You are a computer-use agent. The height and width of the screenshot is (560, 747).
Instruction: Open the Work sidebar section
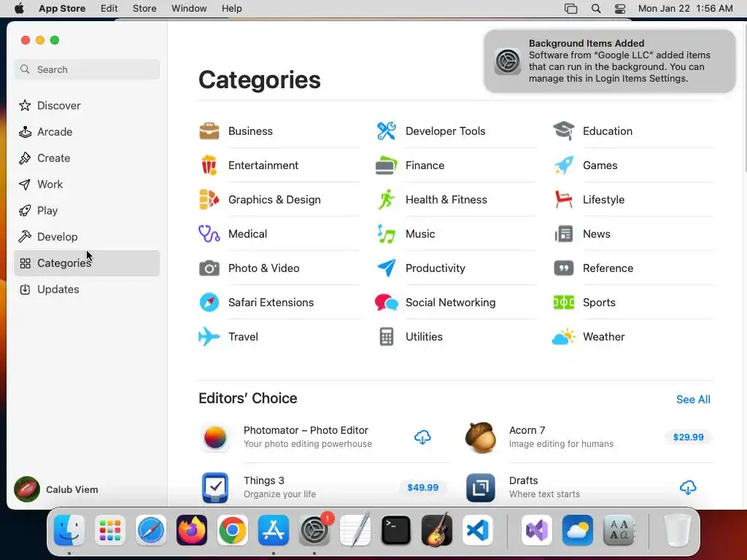point(87,184)
